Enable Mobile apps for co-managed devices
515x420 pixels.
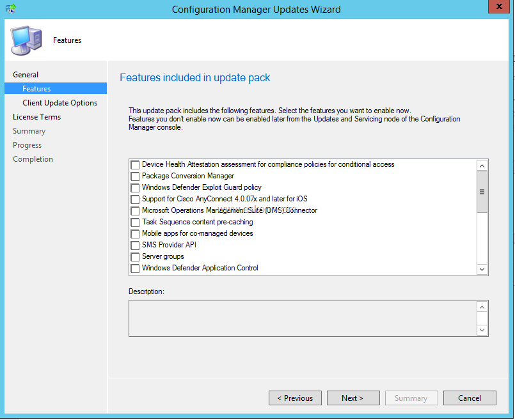click(135, 234)
